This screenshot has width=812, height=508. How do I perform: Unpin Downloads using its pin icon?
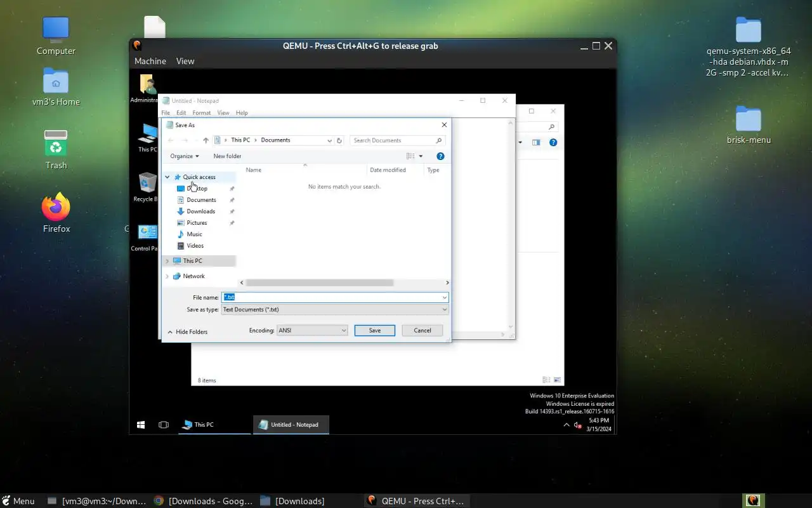(232, 211)
